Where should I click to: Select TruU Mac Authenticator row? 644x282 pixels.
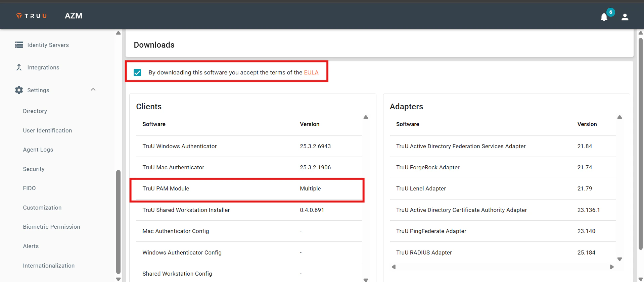(249, 167)
